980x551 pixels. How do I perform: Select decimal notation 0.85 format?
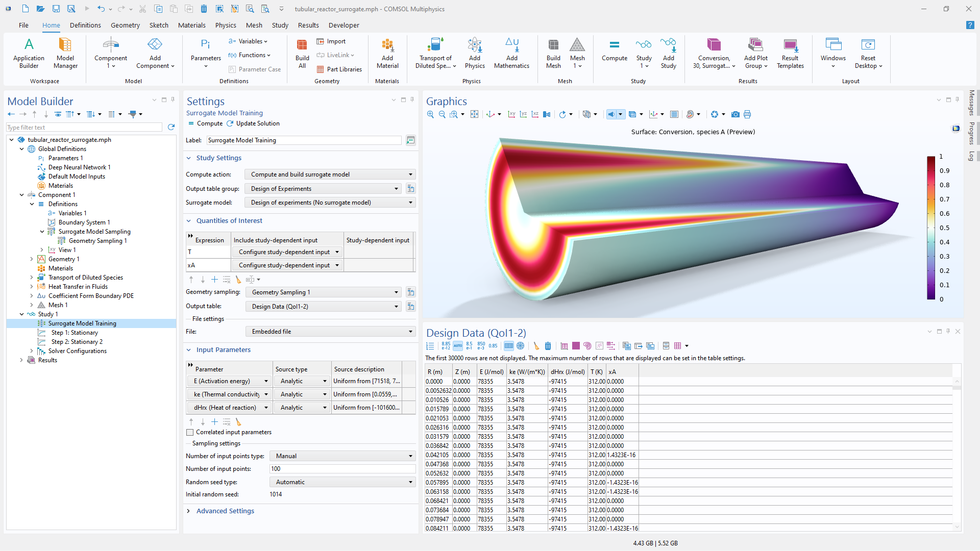click(493, 346)
